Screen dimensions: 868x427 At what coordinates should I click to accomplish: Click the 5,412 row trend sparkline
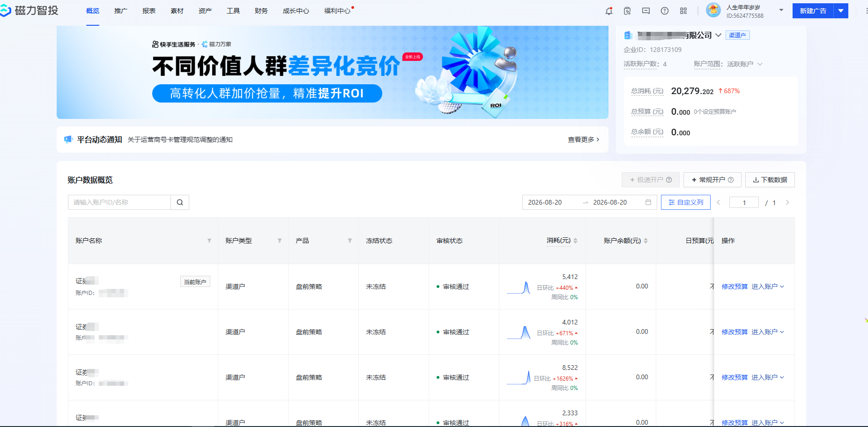[x=519, y=287]
